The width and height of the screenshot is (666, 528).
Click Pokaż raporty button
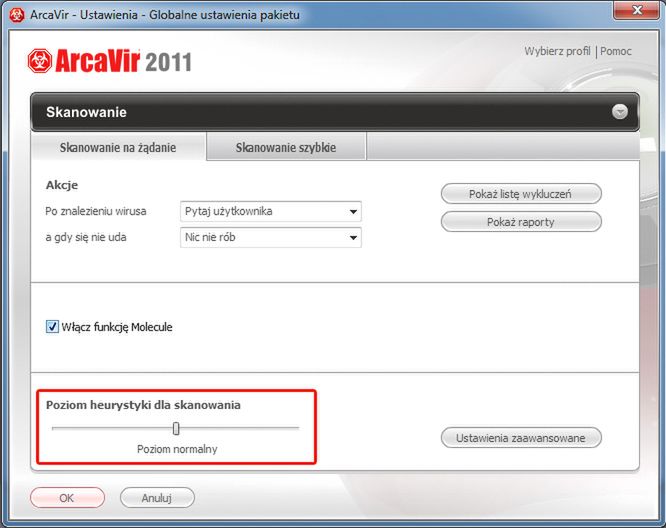tap(521, 222)
